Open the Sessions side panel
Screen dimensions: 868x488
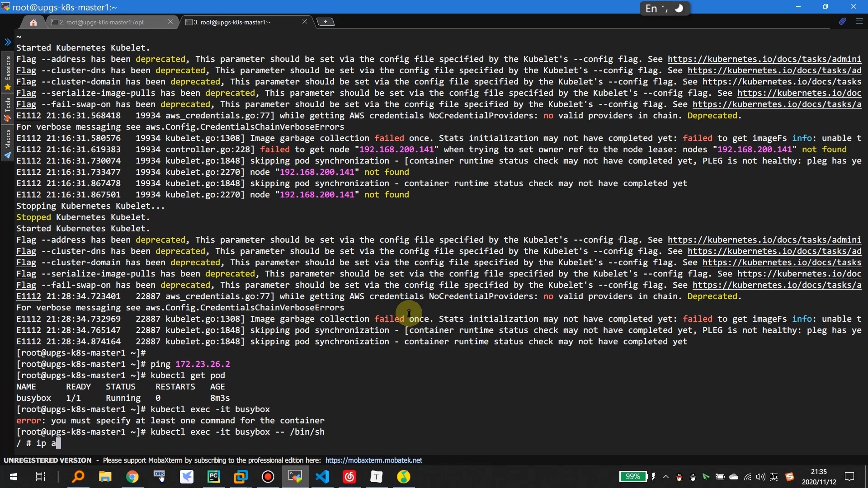coord(7,72)
